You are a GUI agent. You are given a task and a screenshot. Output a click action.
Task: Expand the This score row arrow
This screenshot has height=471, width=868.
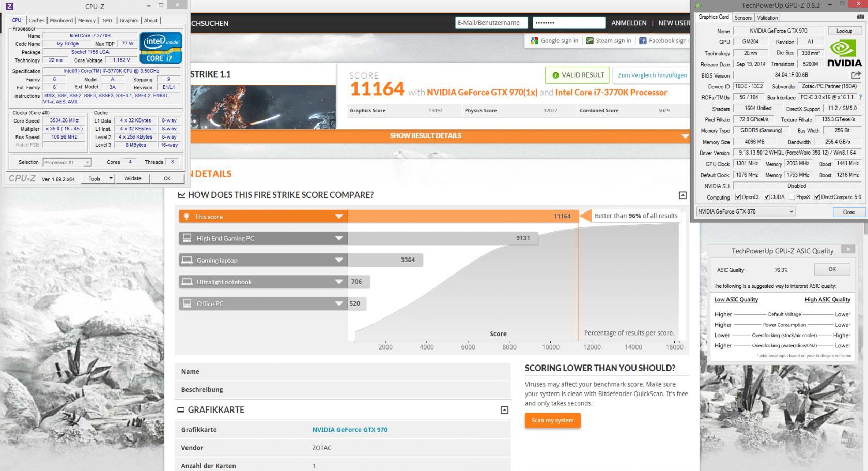[x=339, y=217]
